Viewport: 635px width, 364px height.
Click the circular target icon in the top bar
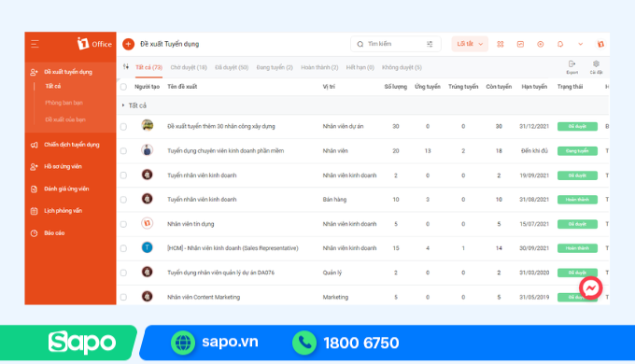click(541, 44)
